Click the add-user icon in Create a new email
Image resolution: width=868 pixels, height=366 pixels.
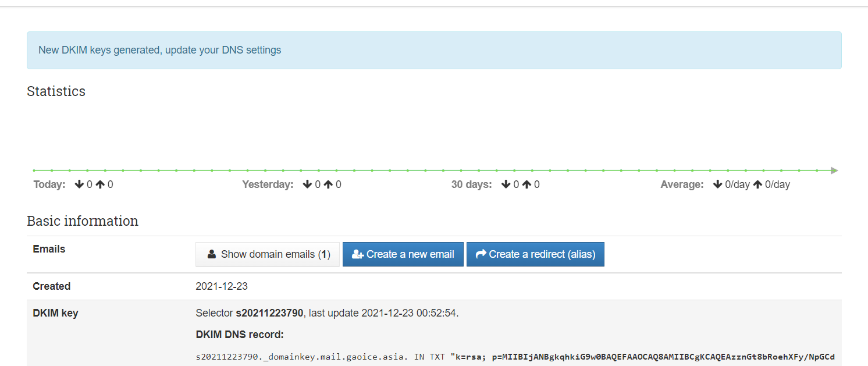pos(358,254)
